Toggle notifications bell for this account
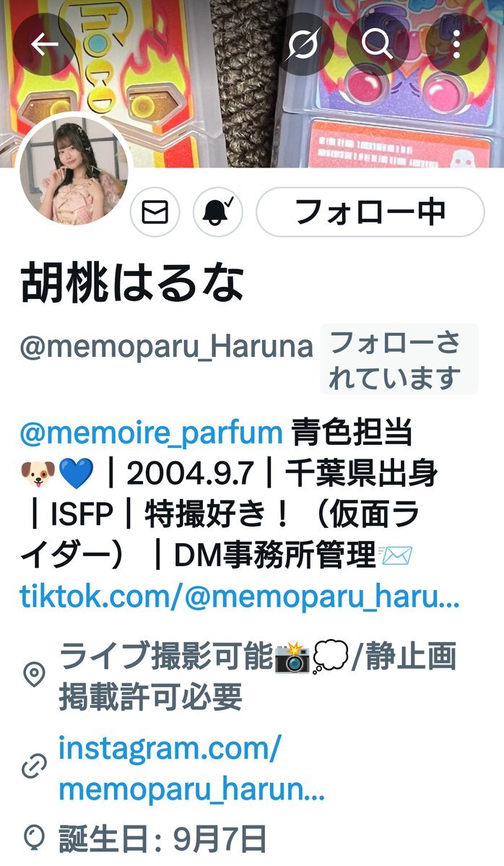Screen dimensions: 504x866 (218, 212)
